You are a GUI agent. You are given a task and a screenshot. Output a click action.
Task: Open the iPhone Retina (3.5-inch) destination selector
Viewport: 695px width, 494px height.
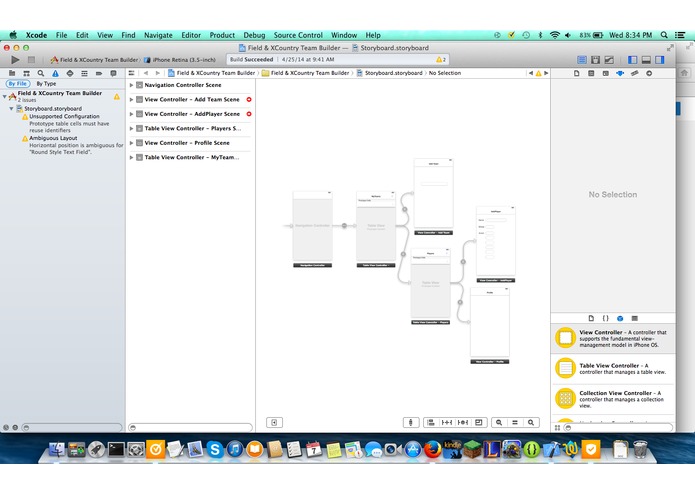[180, 60]
